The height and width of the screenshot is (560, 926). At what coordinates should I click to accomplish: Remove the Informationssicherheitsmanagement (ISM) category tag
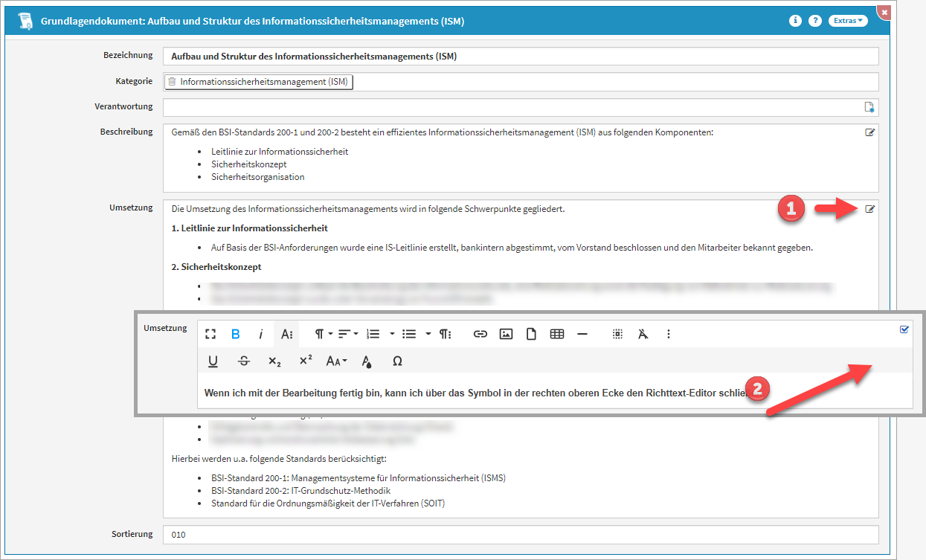click(172, 82)
